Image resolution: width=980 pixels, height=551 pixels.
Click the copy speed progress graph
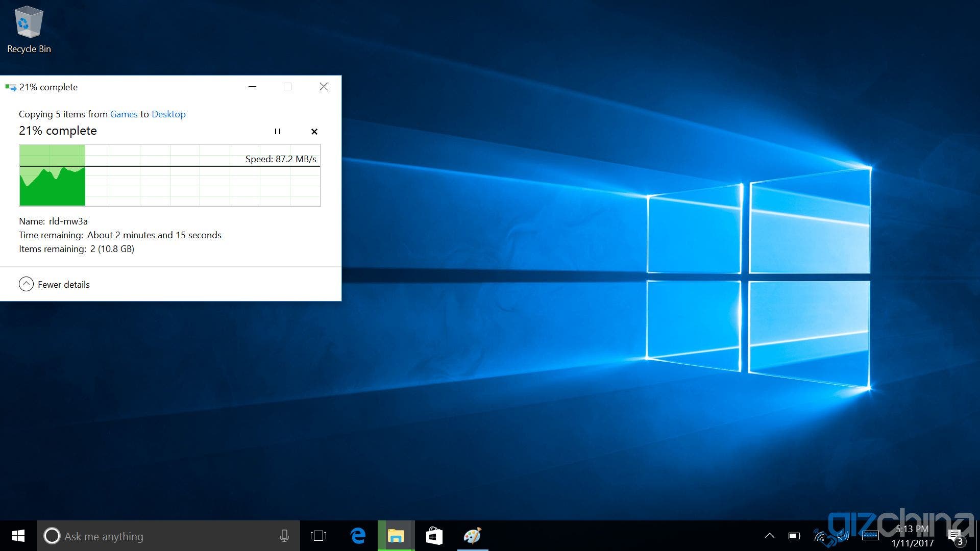pos(170,175)
